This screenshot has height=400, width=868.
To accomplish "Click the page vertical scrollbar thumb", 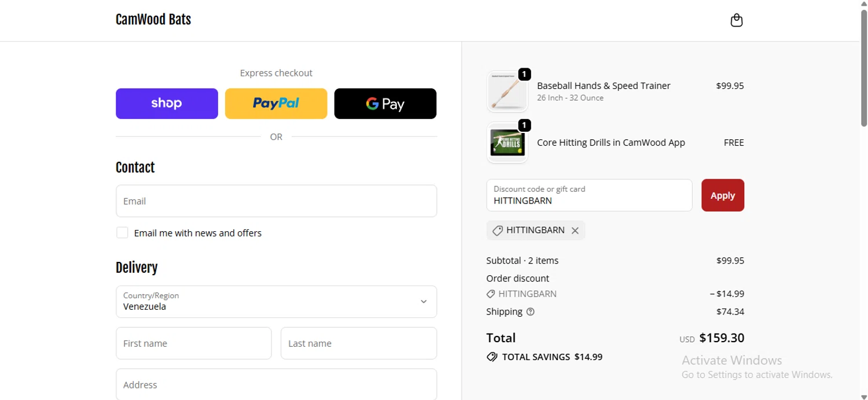I will [x=864, y=68].
